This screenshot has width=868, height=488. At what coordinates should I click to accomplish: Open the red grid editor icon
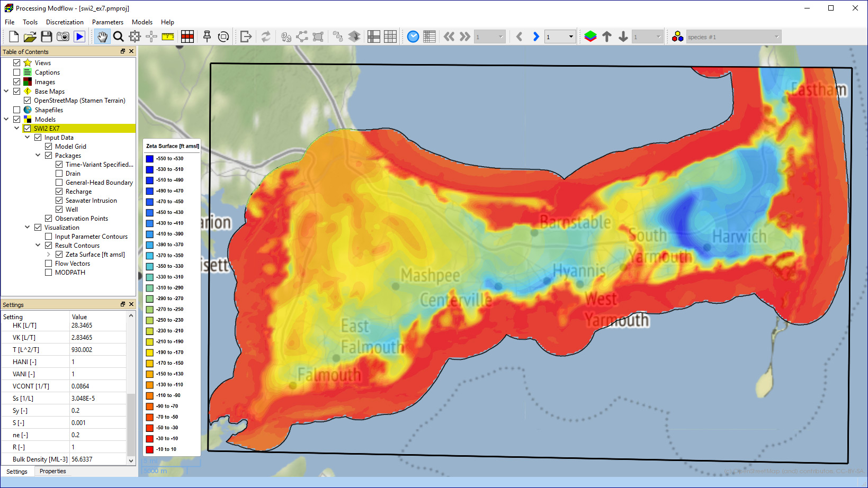point(187,37)
